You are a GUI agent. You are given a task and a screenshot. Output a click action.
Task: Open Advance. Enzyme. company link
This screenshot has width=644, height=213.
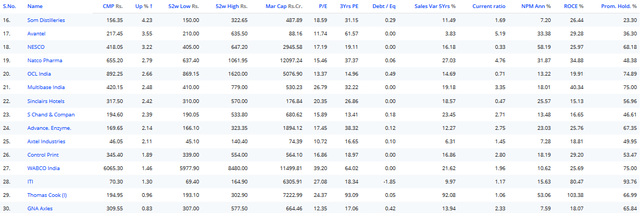point(49,128)
